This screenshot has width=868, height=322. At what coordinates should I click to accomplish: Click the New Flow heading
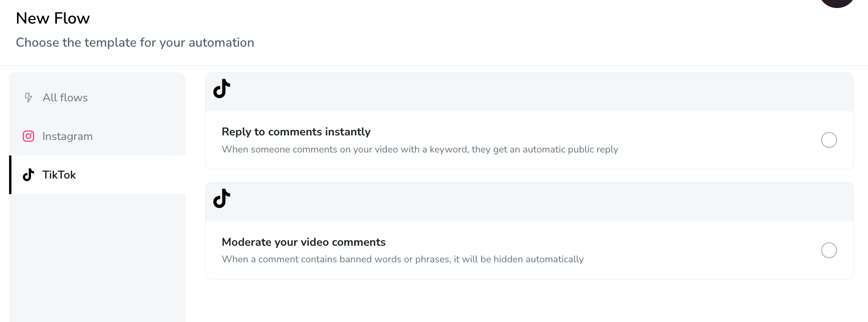pos(53,18)
